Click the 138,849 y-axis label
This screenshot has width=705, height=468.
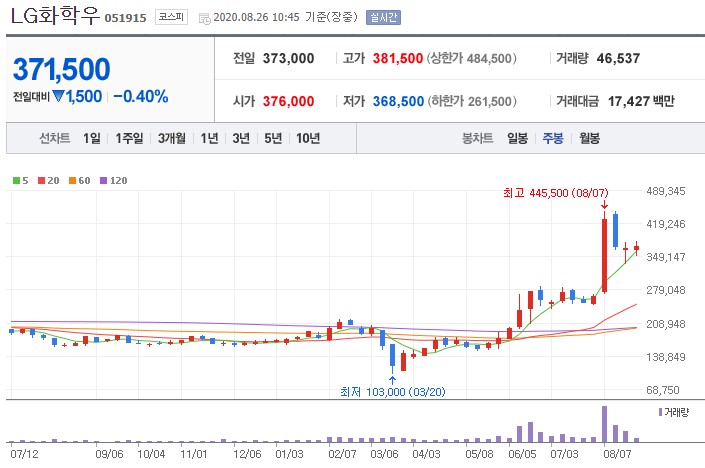[x=666, y=357]
